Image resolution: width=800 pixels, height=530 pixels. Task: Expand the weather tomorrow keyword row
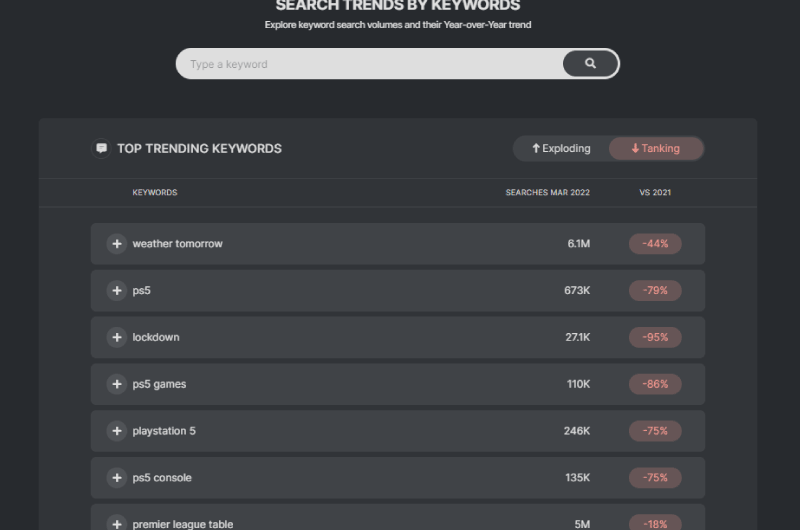pyautogui.click(x=117, y=244)
